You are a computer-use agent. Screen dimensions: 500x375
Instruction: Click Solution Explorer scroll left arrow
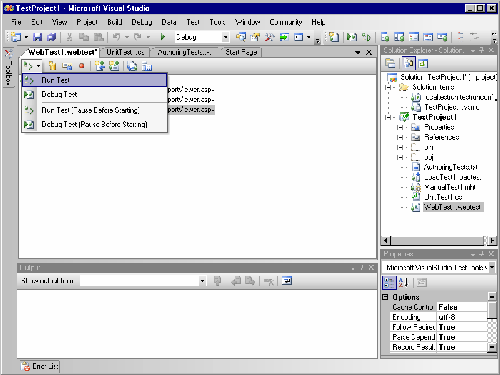(386, 240)
